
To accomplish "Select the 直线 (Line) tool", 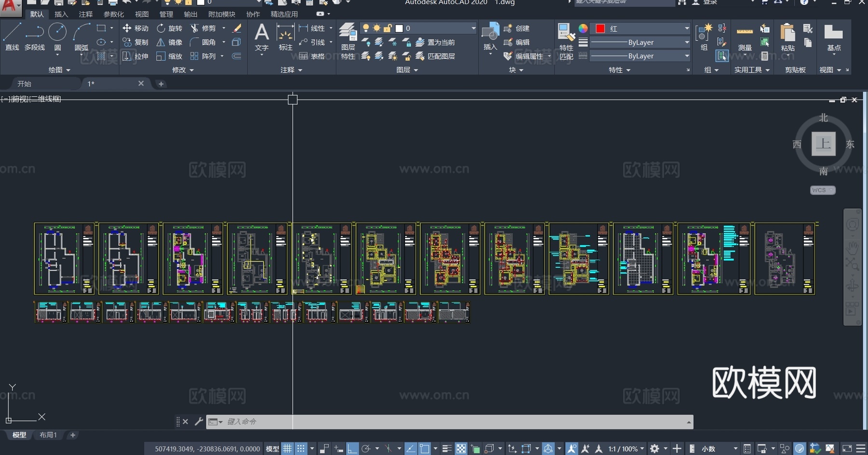I will [x=12, y=36].
